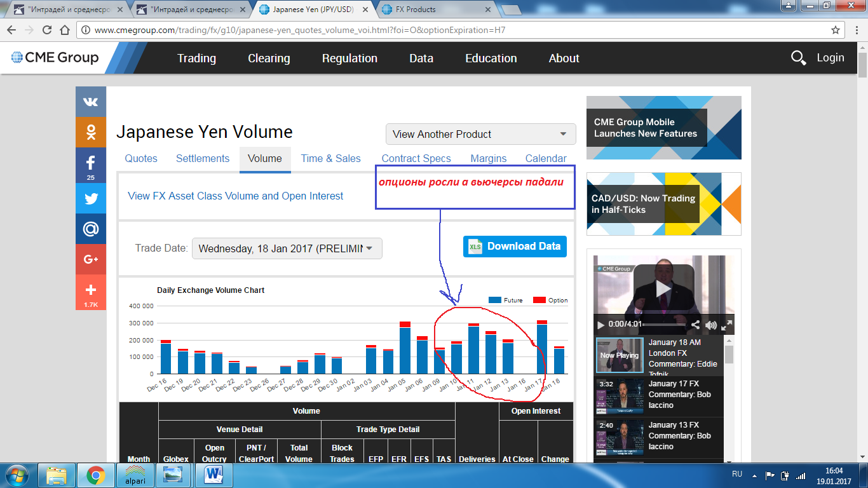868x488 pixels.
Task: Open Margins tab
Action: [x=489, y=159]
